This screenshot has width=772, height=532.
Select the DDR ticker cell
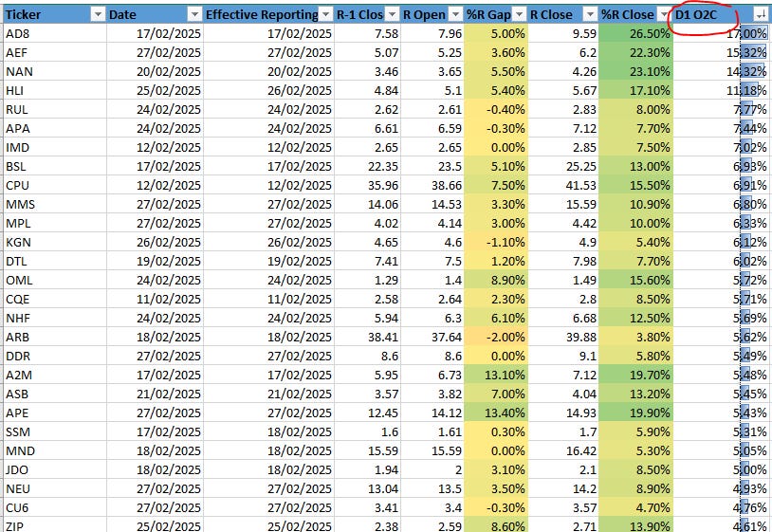[x=54, y=356]
